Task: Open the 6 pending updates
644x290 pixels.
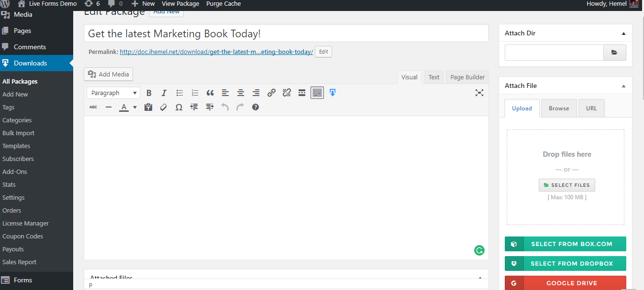Action: pos(92,4)
